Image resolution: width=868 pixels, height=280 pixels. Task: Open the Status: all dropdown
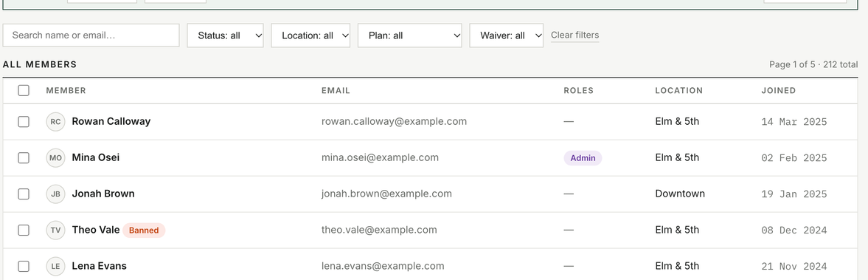226,35
